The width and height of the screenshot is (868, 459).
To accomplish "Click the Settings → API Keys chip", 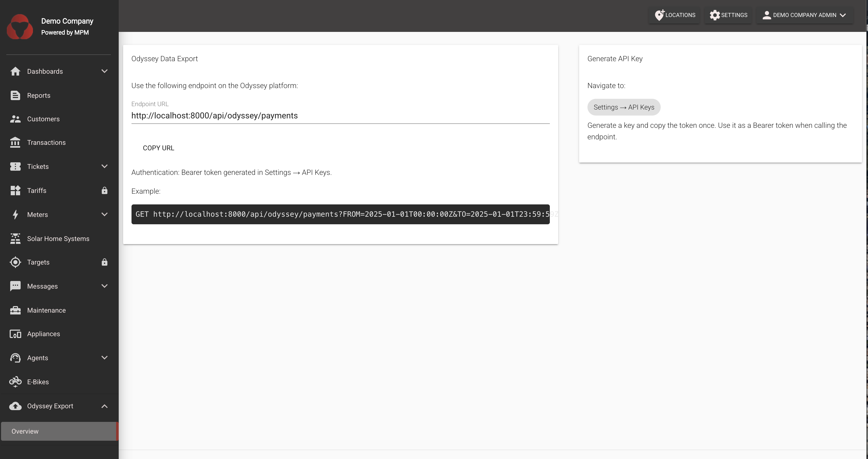I will 623,107.
